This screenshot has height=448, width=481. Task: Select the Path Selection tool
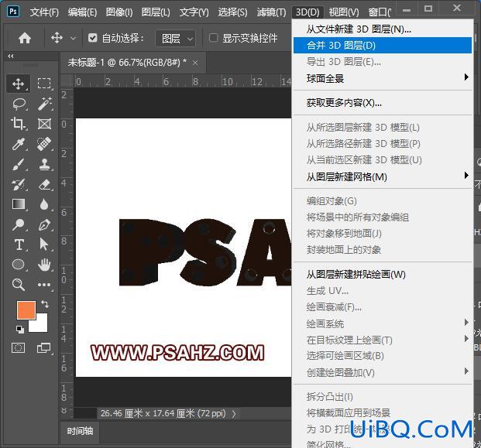click(44, 245)
